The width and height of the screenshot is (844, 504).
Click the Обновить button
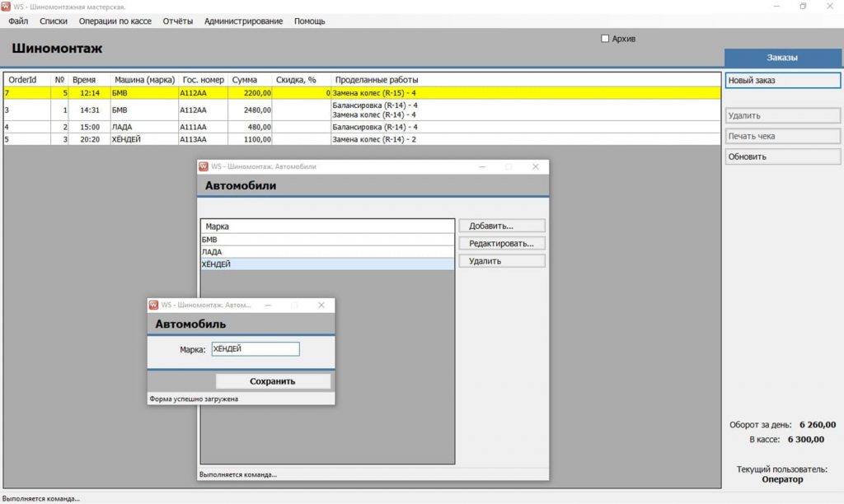click(x=783, y=156)
